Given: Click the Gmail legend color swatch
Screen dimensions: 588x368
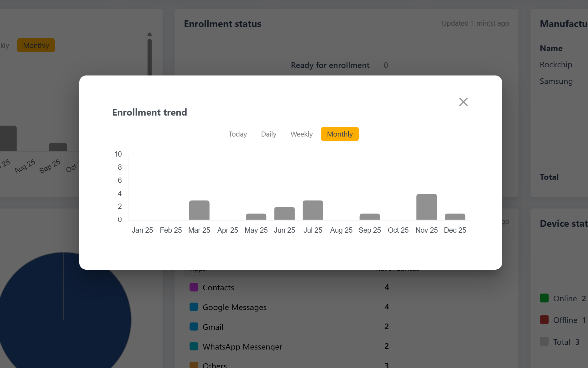Looking at the screenshot, I should (194, 327).
